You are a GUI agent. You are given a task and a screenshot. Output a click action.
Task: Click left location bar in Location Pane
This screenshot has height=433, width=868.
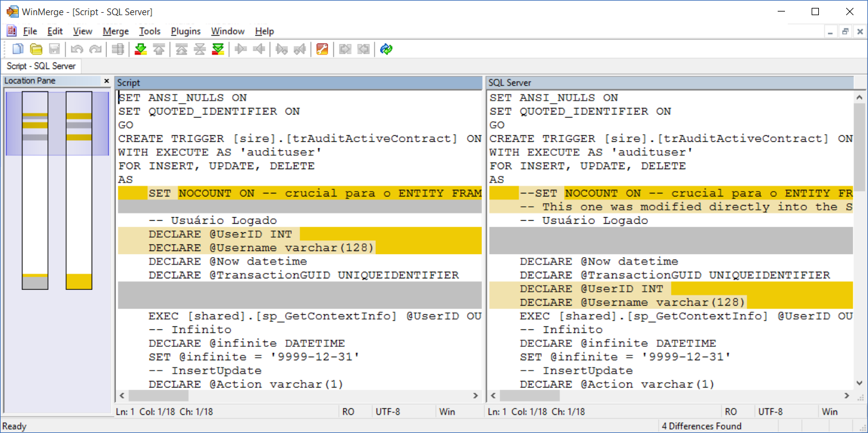click(35, 190)
